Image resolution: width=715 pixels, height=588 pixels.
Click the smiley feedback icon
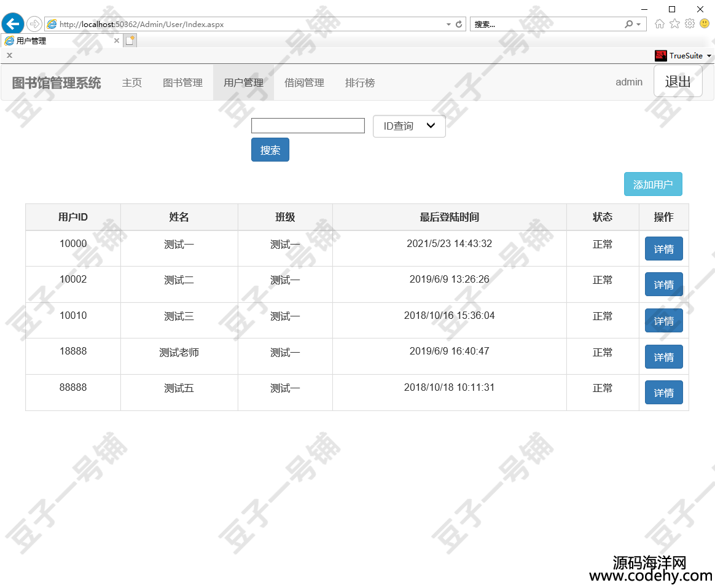point(705,24)
